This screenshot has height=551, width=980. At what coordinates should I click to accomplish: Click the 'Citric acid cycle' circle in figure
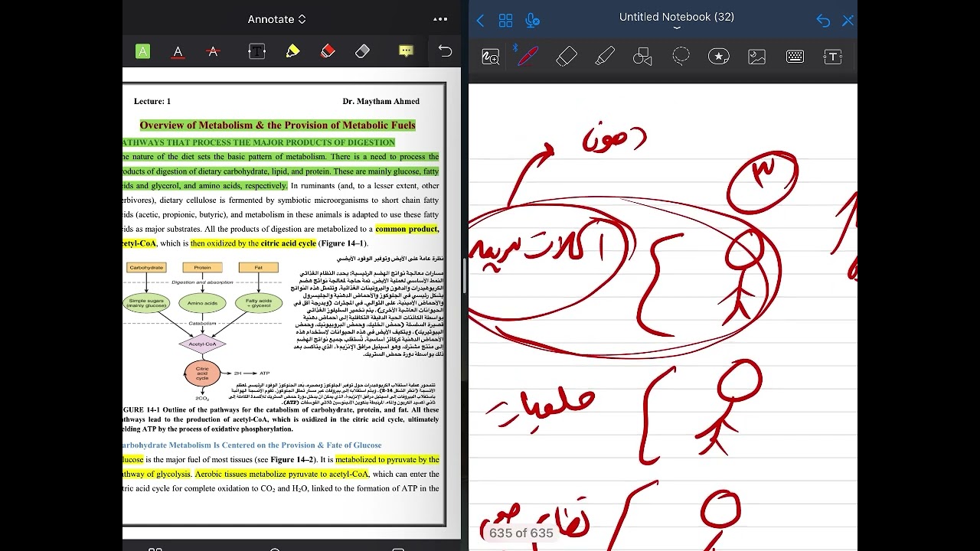click(202, 373)
